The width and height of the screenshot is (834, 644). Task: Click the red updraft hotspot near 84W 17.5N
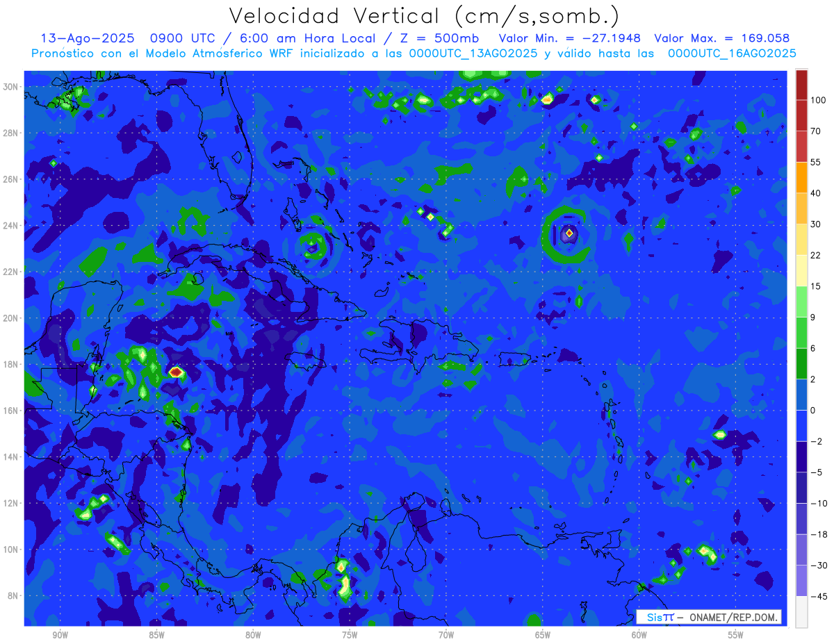(175, 372)
